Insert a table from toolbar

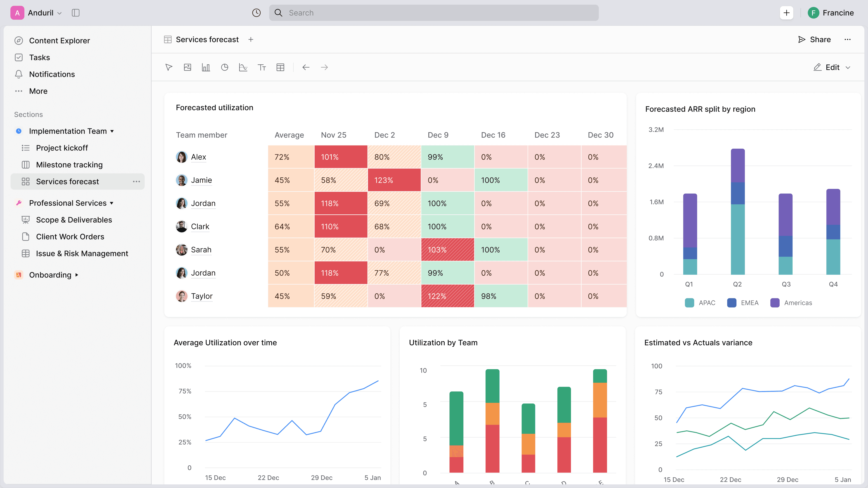coord(280,67)
